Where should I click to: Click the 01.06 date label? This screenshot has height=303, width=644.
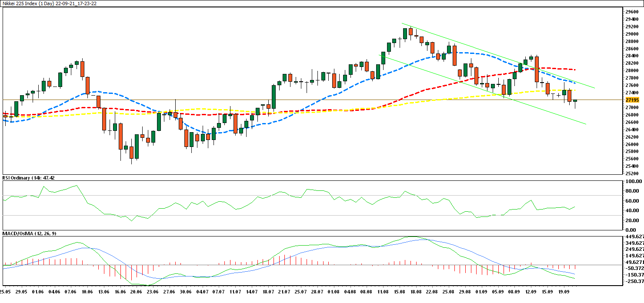(37, 293)
